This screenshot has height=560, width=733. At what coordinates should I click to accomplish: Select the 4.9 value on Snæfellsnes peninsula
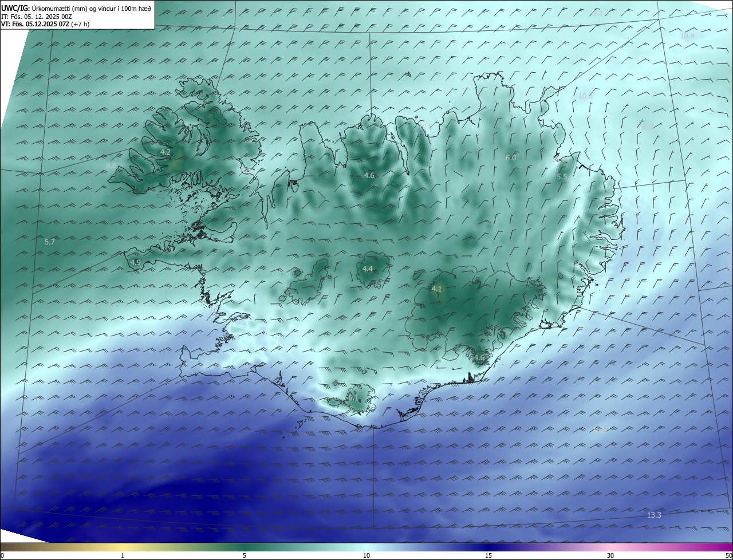tap(136, 262)
